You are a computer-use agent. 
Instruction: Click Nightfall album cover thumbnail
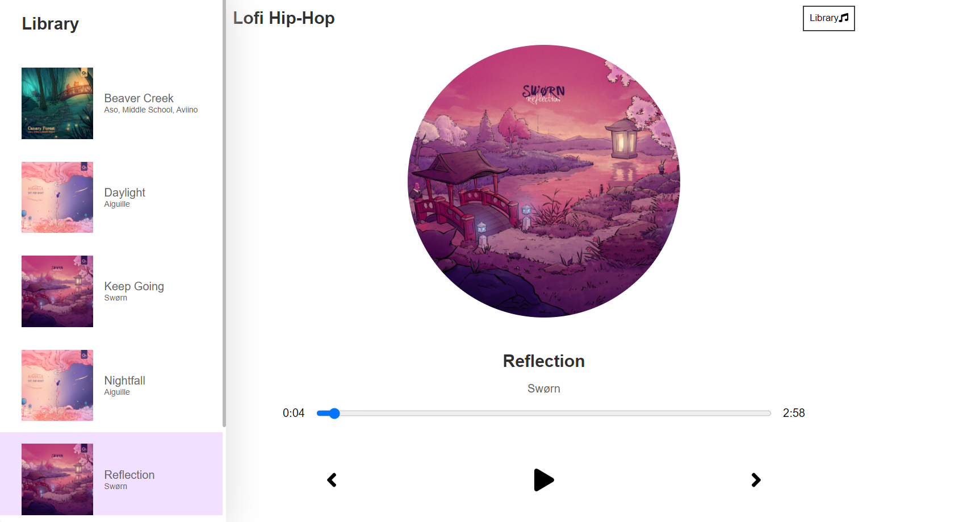click(x=57, y=385)
